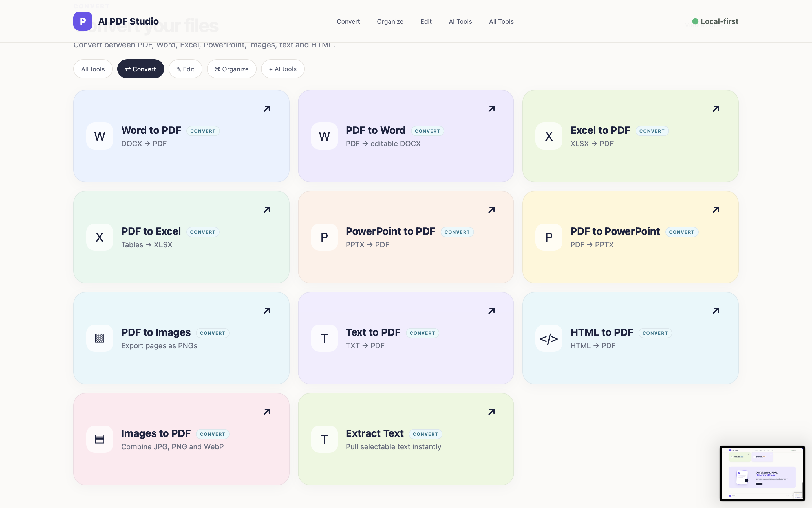Click the code brackets icon on HTML to PDF
This screenshot has width=812, height=508.
click(549, 338)
